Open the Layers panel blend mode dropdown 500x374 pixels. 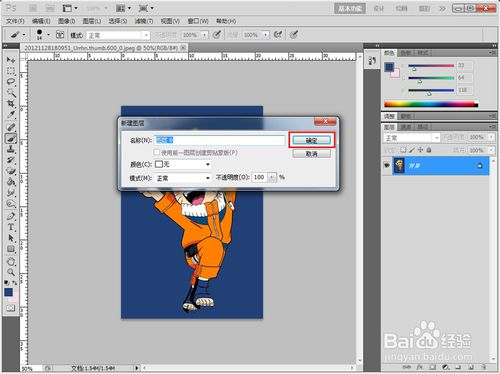coord(412,138)
